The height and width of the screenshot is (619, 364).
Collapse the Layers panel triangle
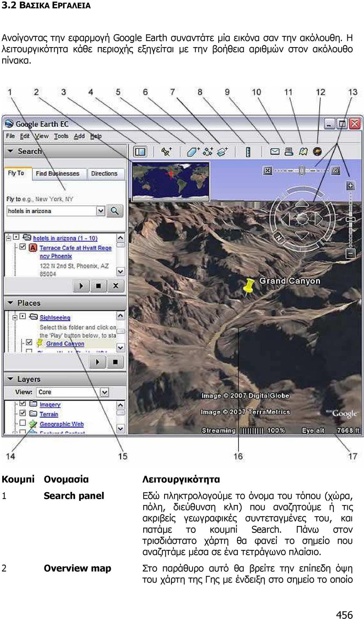10,379
